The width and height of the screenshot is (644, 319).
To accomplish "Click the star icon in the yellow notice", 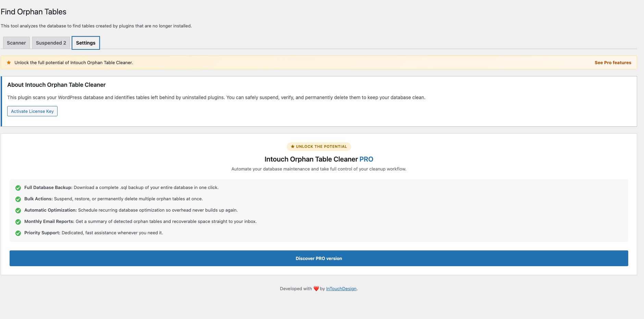I will tap(9, 62).
